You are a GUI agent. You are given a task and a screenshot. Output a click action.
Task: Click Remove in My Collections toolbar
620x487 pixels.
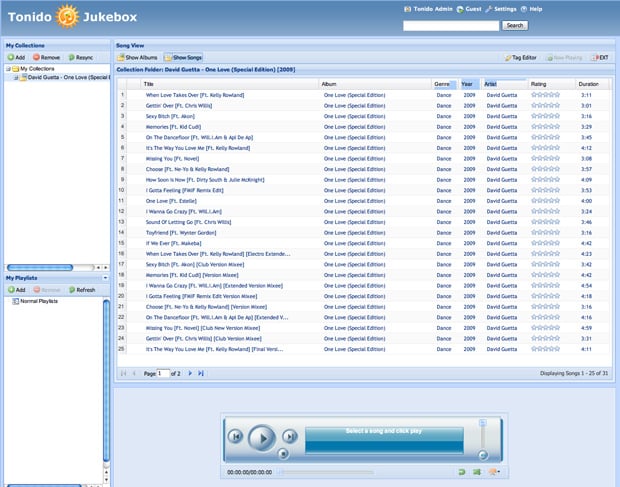(x=47, y=57)
